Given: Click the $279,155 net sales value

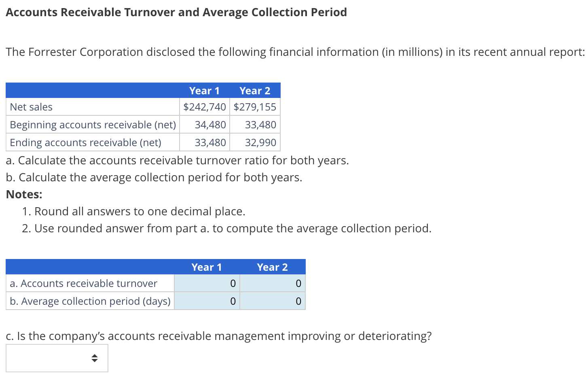Looking at the screenshot, I should coord(254,106).
